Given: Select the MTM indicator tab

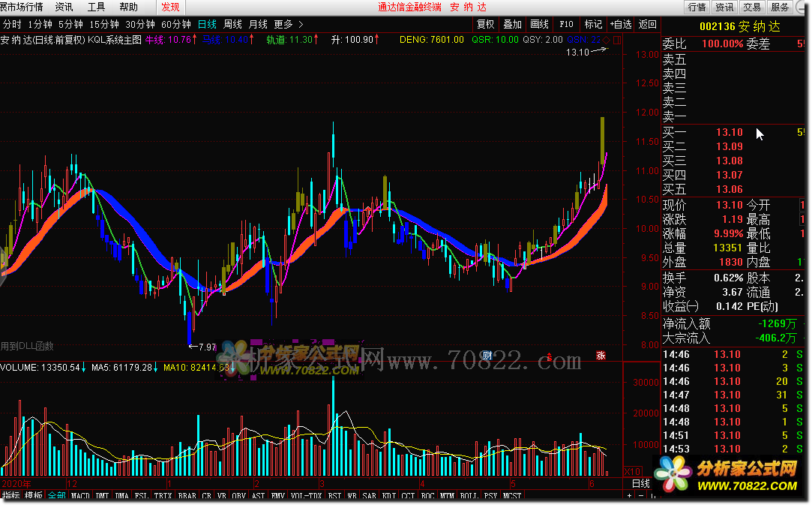Looking at the screenshot, I should point(448,496).
